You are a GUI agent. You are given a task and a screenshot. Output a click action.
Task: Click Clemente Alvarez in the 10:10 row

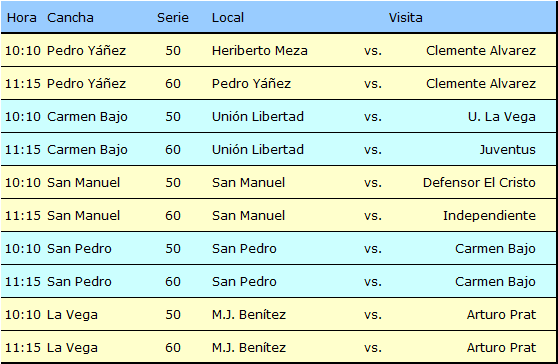481,51
